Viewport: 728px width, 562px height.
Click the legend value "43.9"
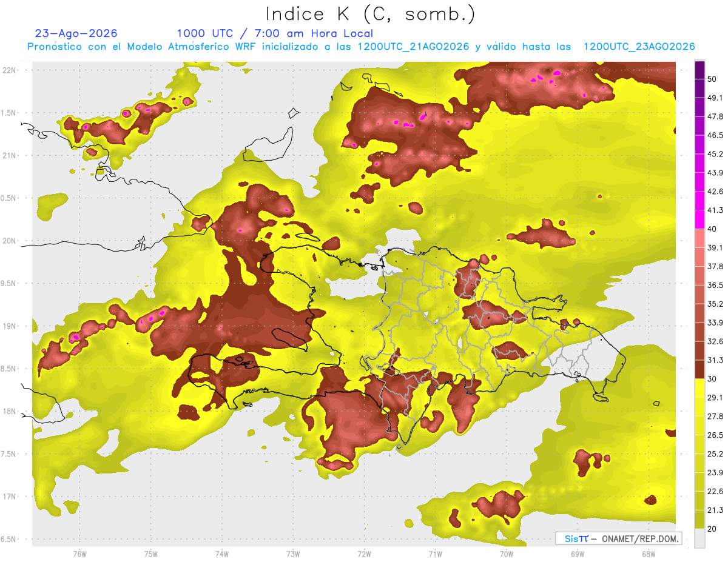point(715,173)
